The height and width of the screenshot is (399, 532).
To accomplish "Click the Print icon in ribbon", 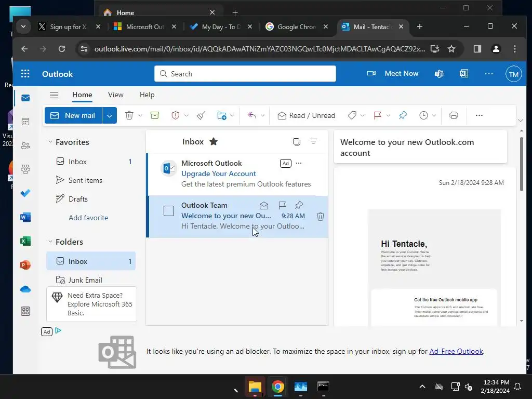I will click(x=454, y=115).
